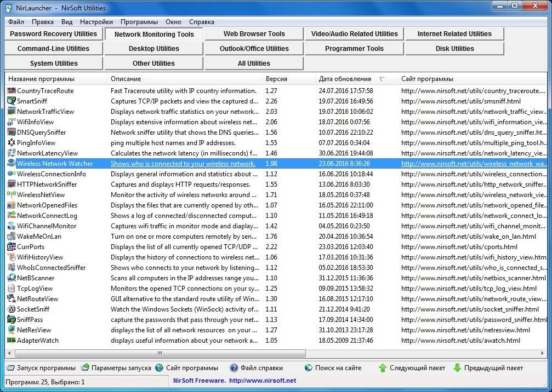Screen dimensions: 552x392
Task: Click the CurrPorts icon
Action: coord(12,247)
